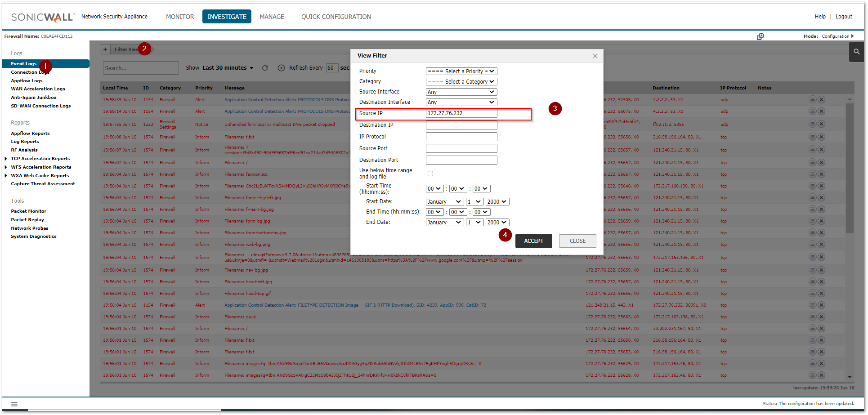Open details icon for 19:58:14 log row
Viewport: 868px width, 415px height.
click(813, 111)
